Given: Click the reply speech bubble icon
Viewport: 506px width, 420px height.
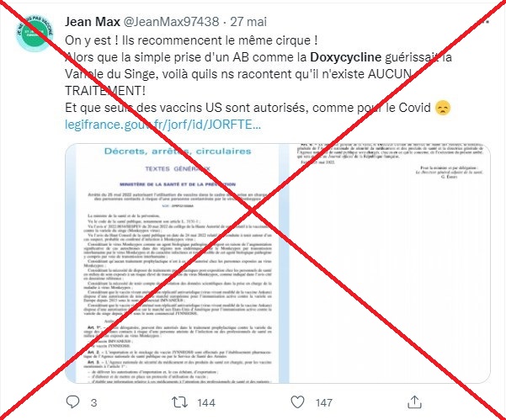Looking at the screenshot, I should pos(72,402).
